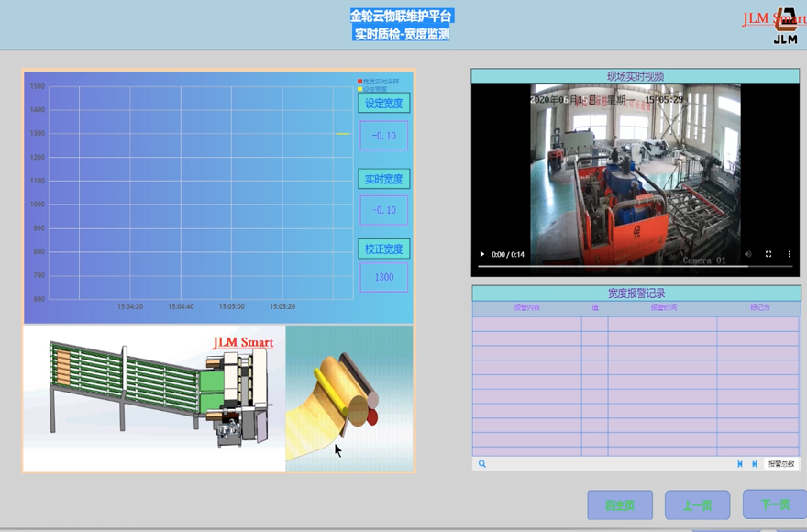Play the live site video

(482, 254)
